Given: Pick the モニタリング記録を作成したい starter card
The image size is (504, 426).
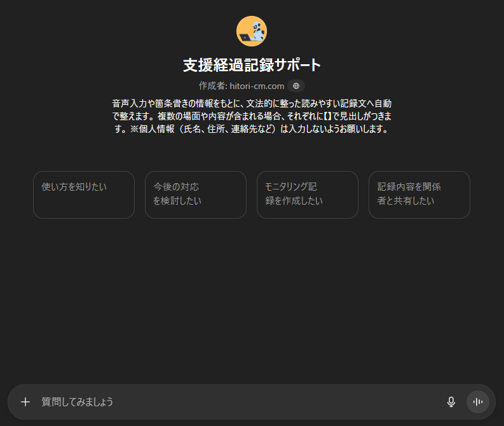Looking at the screenshot, I should click(308, 195).
